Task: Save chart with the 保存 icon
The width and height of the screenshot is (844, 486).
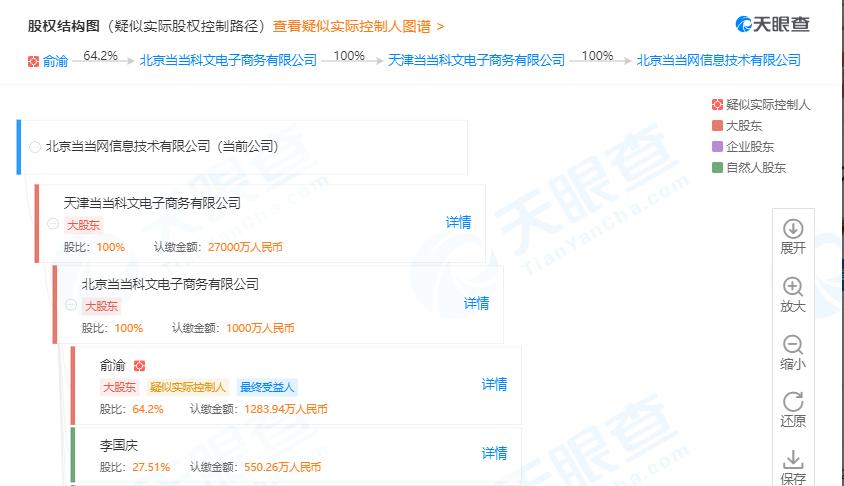Action: pyautogui.click(x=792, y=460)
